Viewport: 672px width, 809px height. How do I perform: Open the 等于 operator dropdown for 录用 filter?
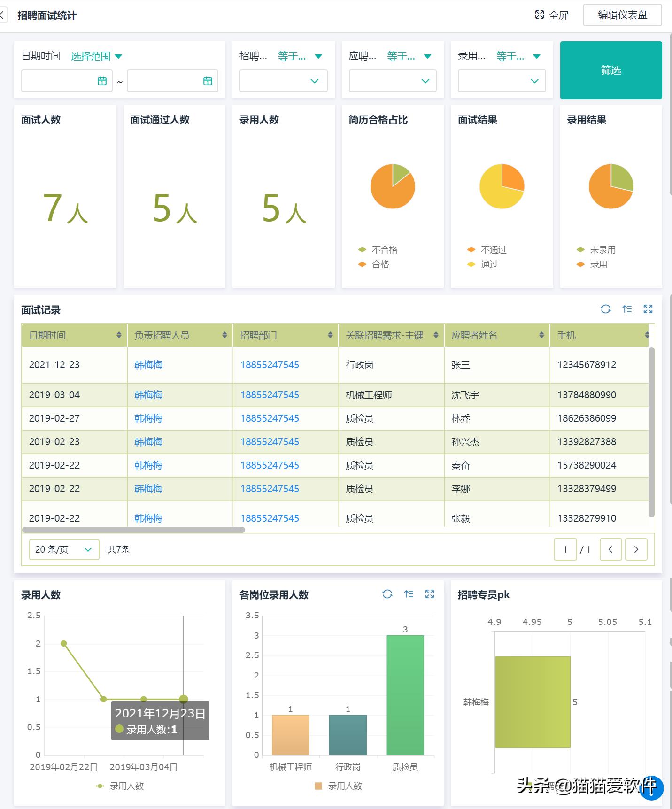(518, 56)
